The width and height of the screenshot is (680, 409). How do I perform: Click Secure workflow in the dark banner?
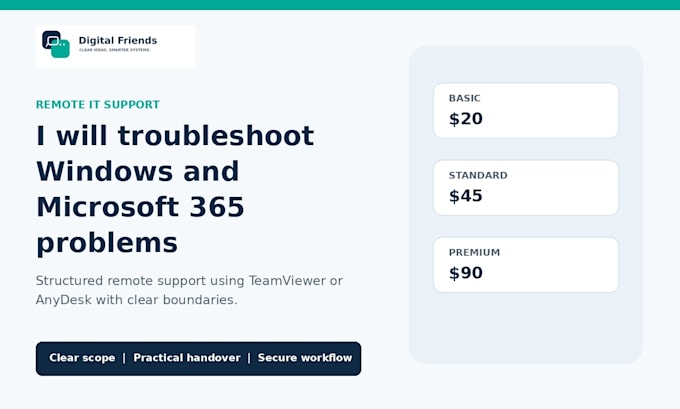[305, 358]
